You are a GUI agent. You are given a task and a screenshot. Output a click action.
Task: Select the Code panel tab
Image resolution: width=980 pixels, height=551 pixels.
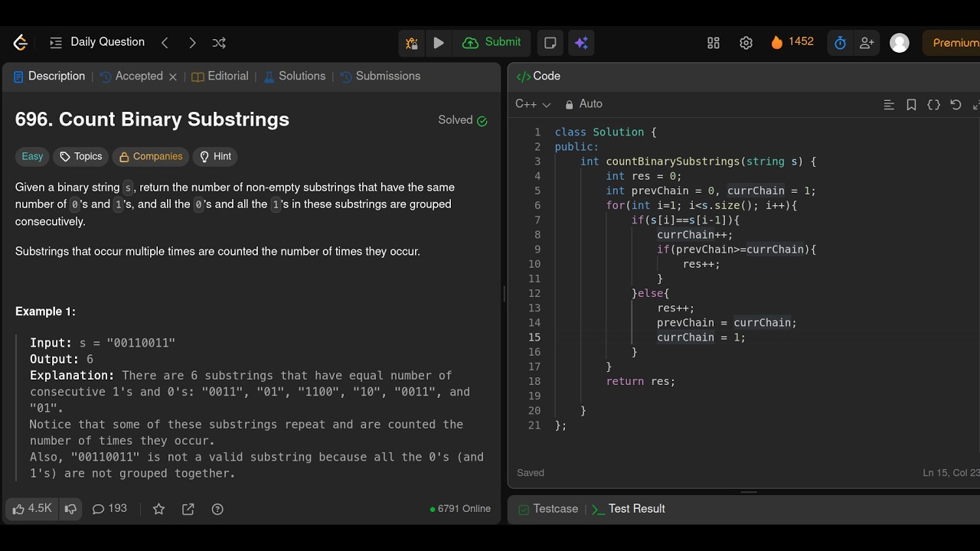click(538, 77)
